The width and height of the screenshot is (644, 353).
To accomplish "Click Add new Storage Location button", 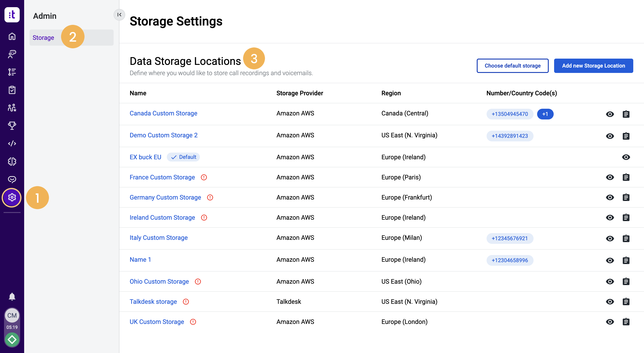I will tap(593, 66).
